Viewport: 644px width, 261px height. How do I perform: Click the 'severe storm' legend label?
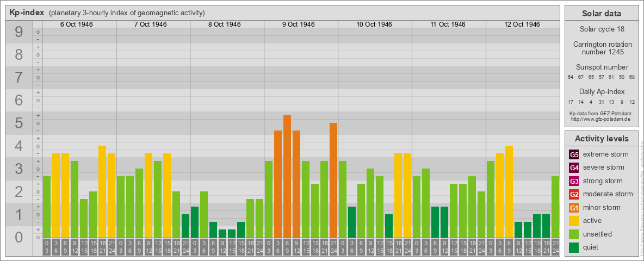coord(604,167)
